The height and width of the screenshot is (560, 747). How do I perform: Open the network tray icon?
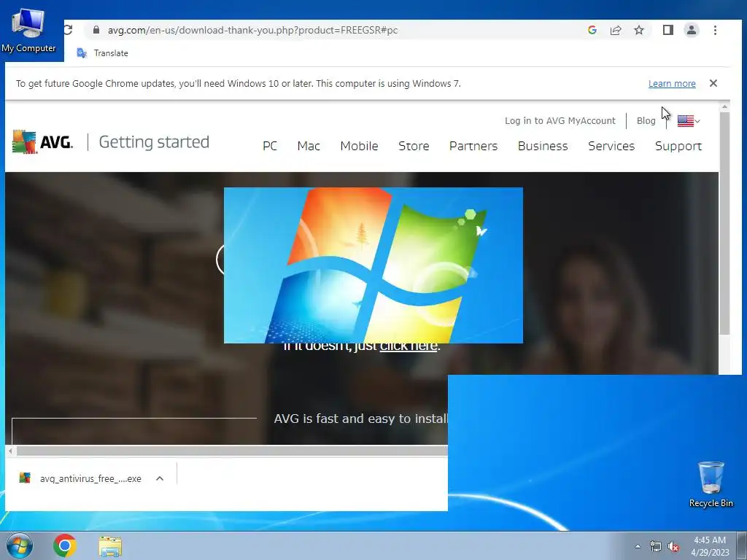[x=656, y=546]
